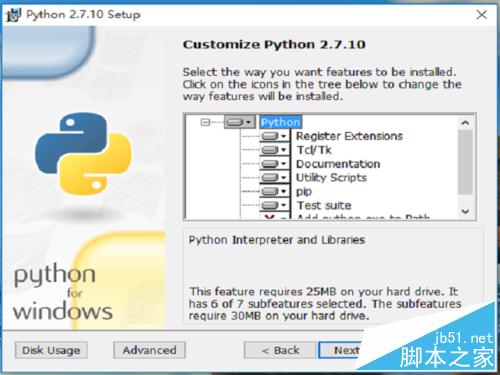Select the Utility Scripts feature label

pos(331,178)
